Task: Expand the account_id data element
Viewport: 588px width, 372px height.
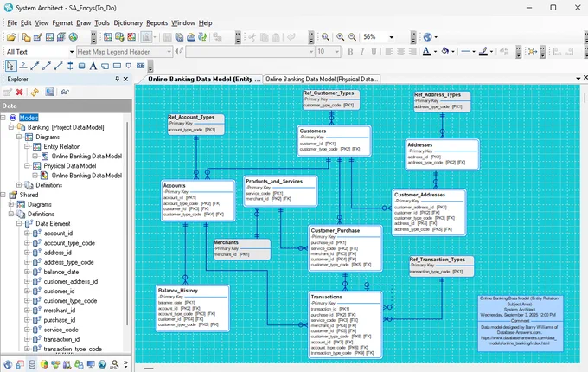Action: (27, 234)
